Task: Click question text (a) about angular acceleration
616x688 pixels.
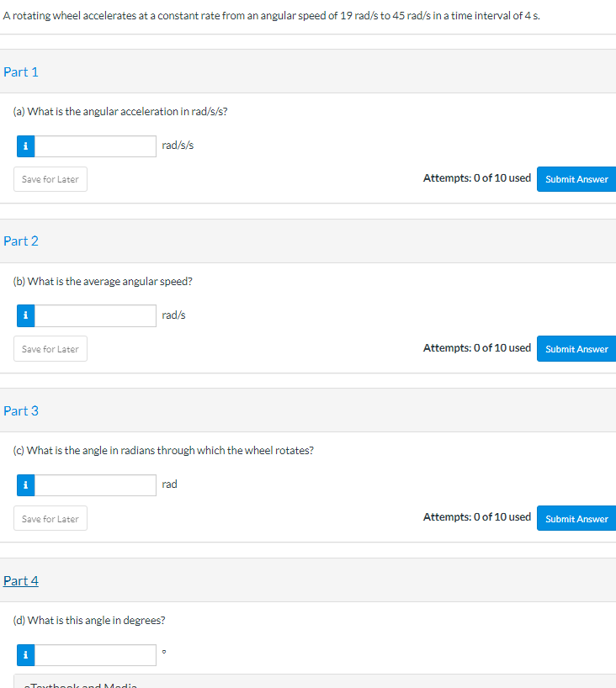Action: point(120,112)
